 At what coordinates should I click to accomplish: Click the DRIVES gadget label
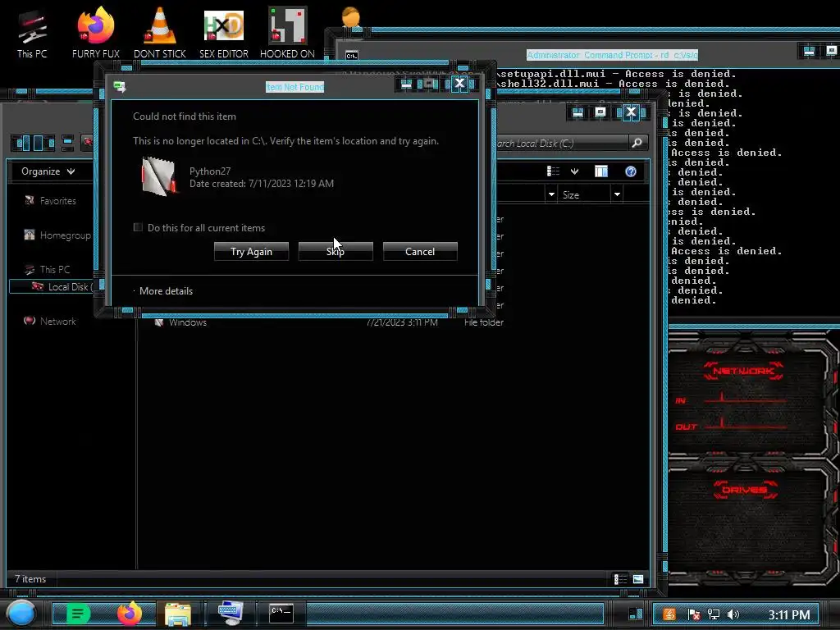click(745, 490)
